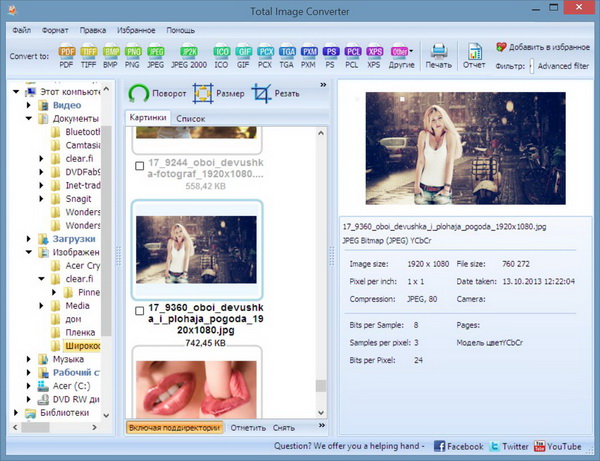
Task: Open the Формат menu
Action: point(55,30)
